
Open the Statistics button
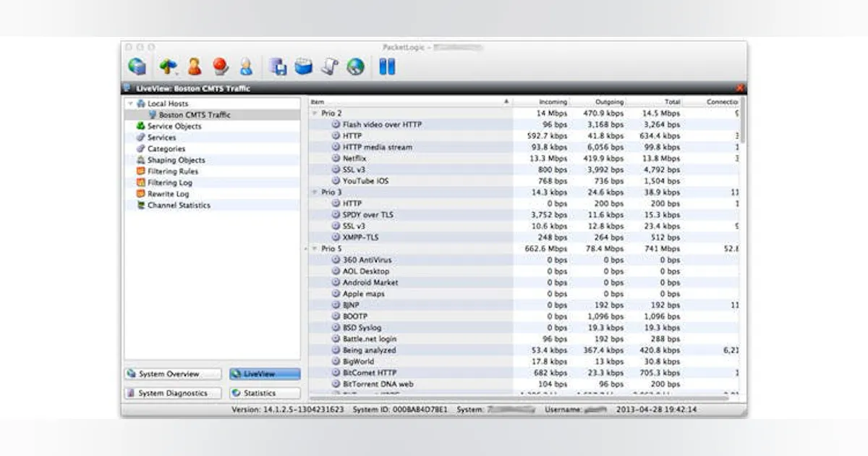point(265,393)
